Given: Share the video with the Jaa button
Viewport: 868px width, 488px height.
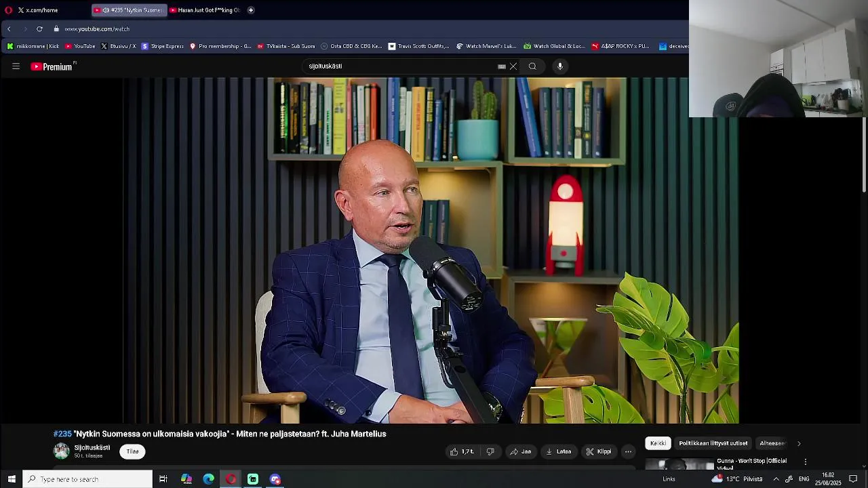Looking at the screenshot, I should [x=521, y=451].
